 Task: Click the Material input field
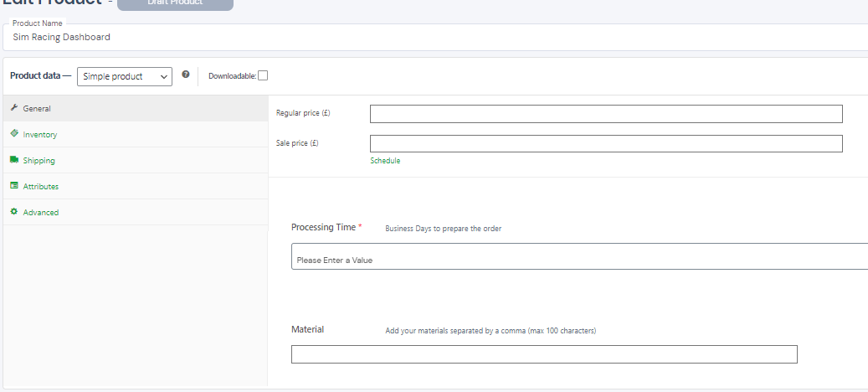pos(544,354)
